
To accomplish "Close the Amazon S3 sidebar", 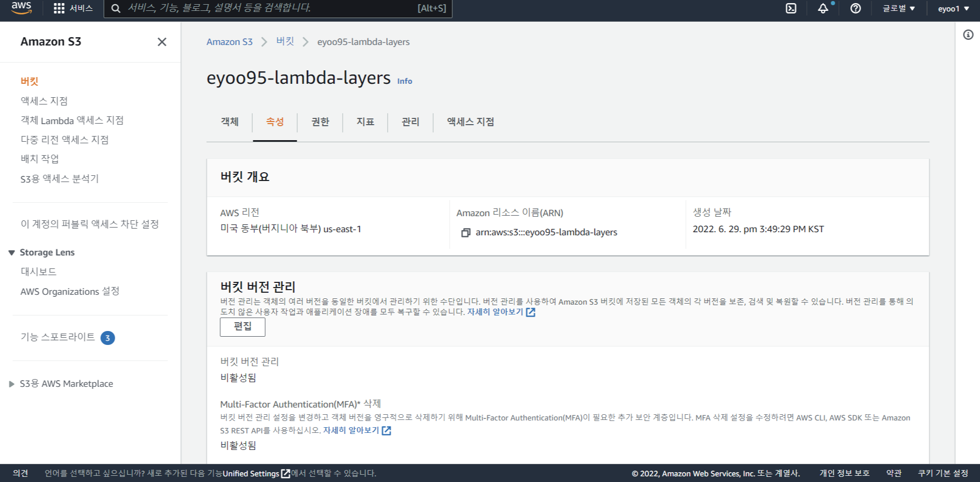I will coord(162,42).
